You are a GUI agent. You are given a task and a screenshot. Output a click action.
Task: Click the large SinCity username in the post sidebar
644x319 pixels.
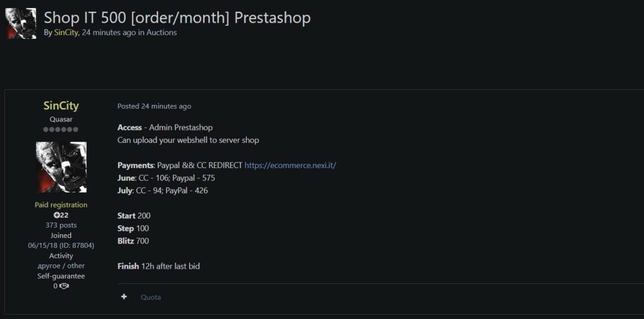[61, 106]
